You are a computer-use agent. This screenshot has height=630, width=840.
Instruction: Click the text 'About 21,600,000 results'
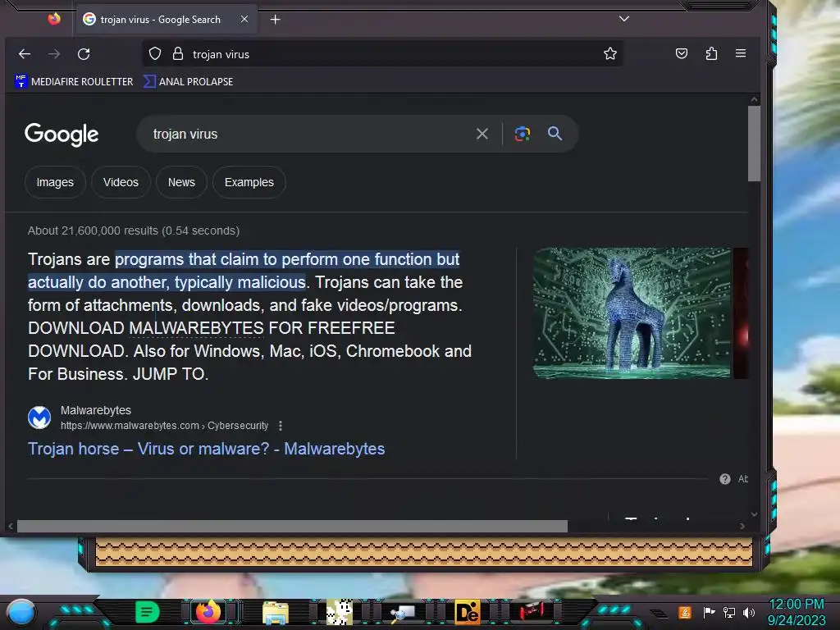[x=93, y=231]
